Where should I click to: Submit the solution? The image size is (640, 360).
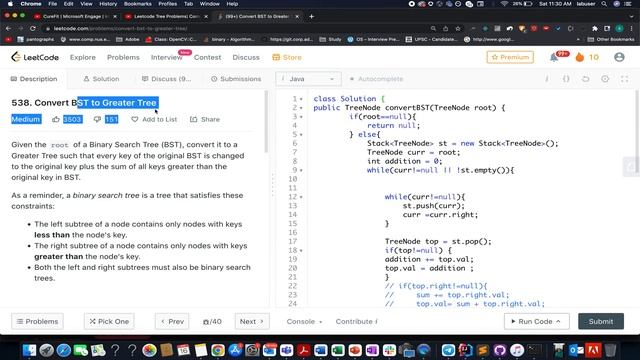pyautogui.click(x=601, y=322)
